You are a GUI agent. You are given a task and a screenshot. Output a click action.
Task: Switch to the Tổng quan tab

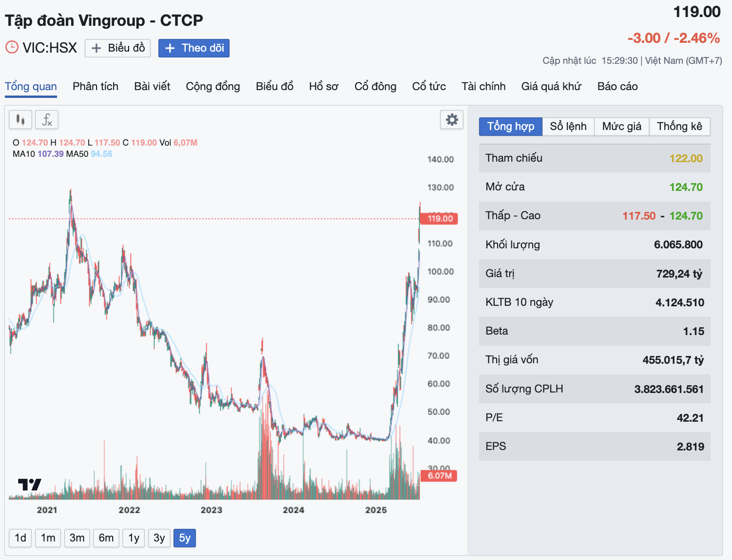click(x=31, y=87)
